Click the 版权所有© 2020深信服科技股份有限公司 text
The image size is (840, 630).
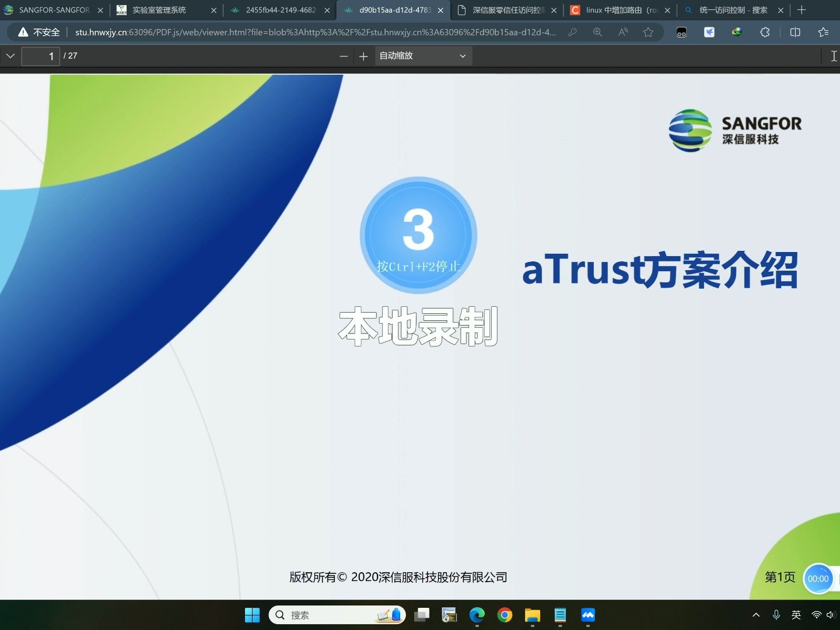coord(398,577)
